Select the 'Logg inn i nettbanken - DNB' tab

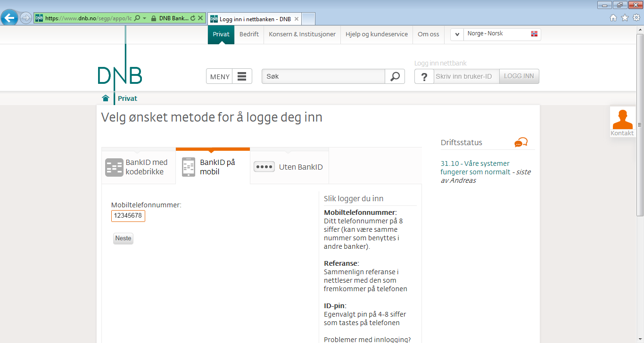click(x=255, y=19)
